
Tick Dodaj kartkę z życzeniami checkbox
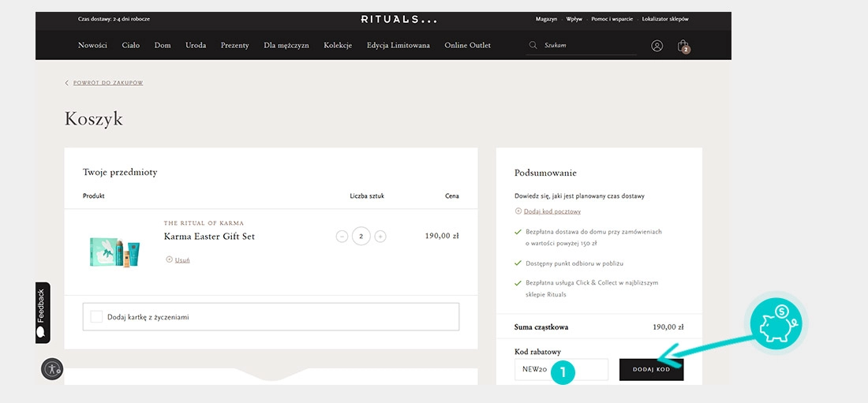pos(96,317)
